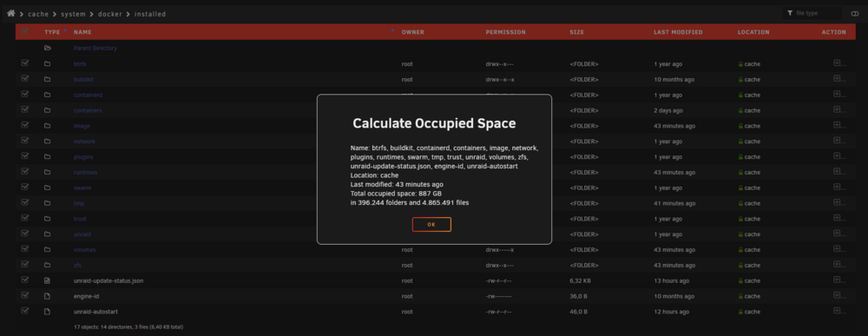Image resolution: width=868 pixels, height=336 pixels.
Task: Uncheck the engine-id row checkbox
Action: 25,295
